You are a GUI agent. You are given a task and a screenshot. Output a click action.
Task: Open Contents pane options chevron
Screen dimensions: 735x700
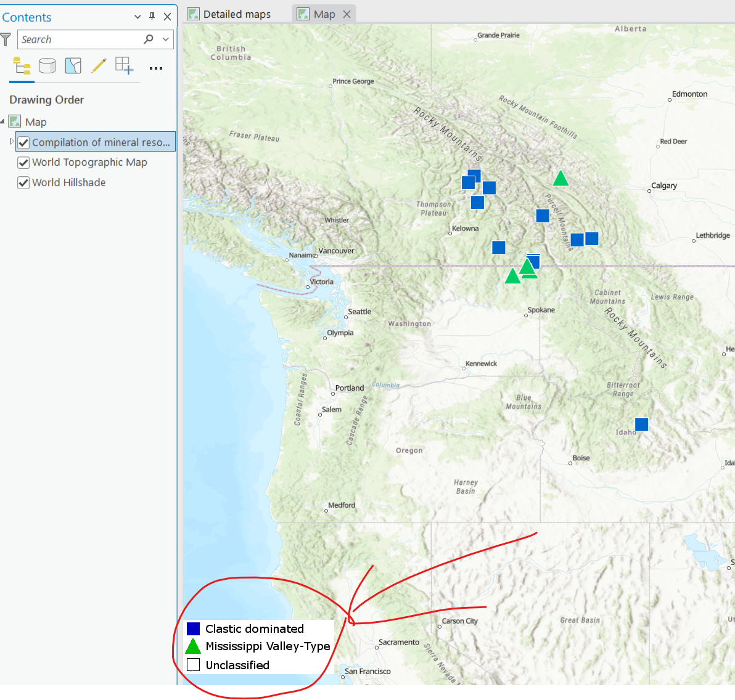tap(138, 17)
